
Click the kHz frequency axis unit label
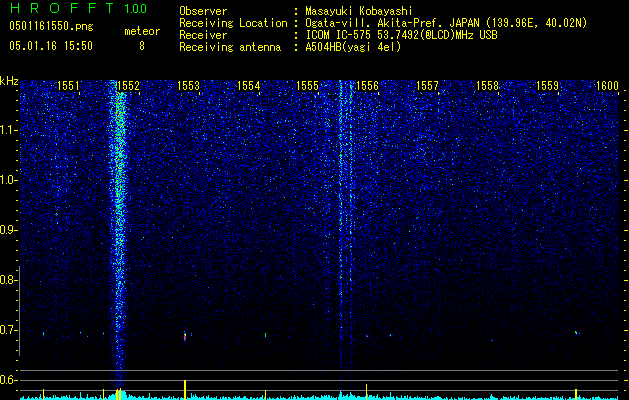pyautogui.click(x=9, y=81)
